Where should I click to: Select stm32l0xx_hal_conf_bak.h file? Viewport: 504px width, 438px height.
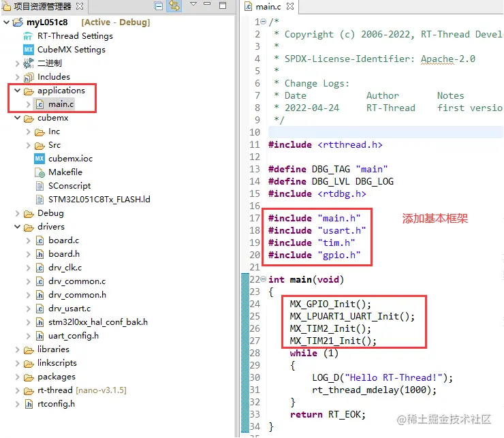click(98, 322)
